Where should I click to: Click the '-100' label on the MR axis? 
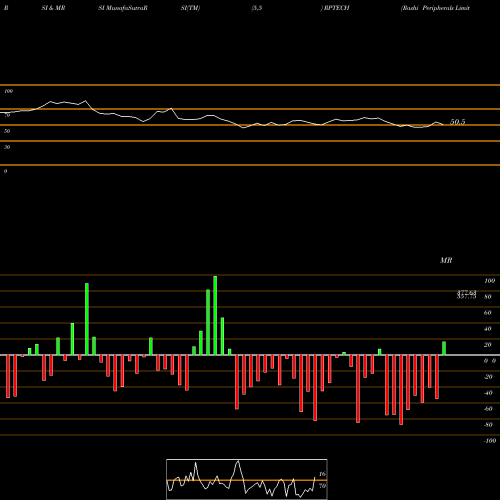point(490,441)
